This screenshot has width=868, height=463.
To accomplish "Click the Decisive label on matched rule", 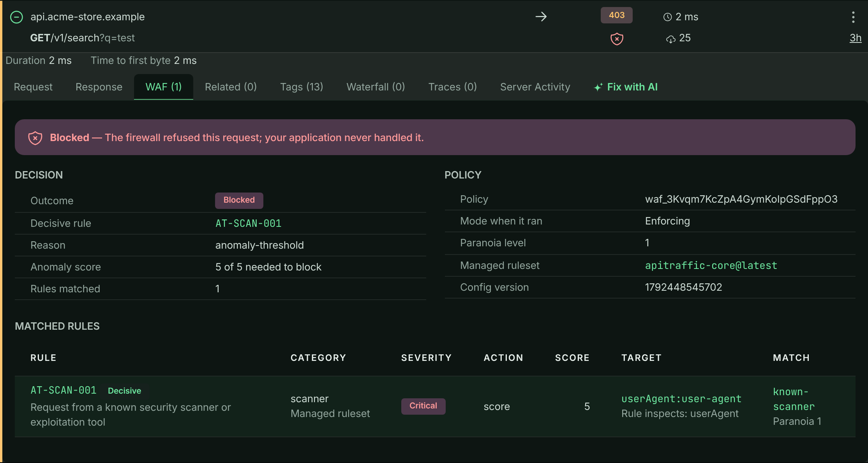I will (124, 391).
